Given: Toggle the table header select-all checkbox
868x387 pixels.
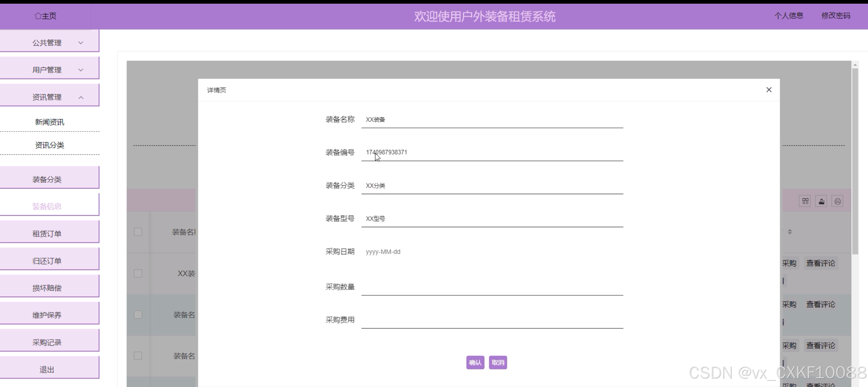Looking at the screenshot, I should (138, 232).
